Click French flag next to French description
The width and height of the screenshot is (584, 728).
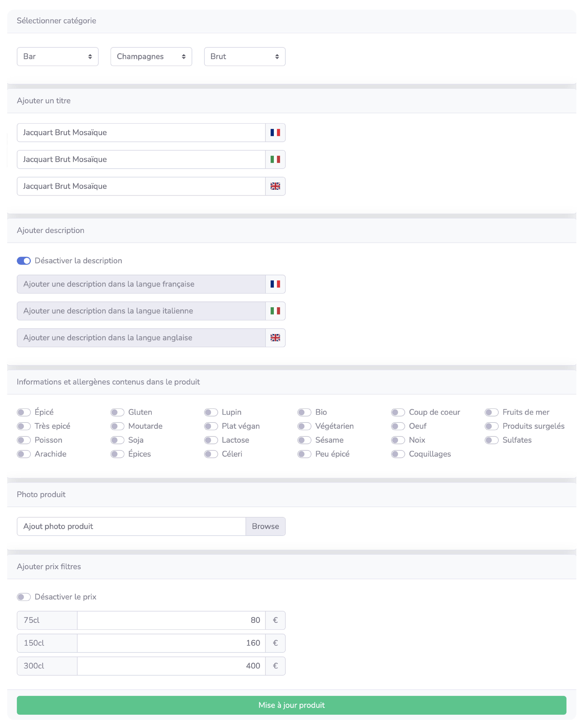tap(275, 284)
